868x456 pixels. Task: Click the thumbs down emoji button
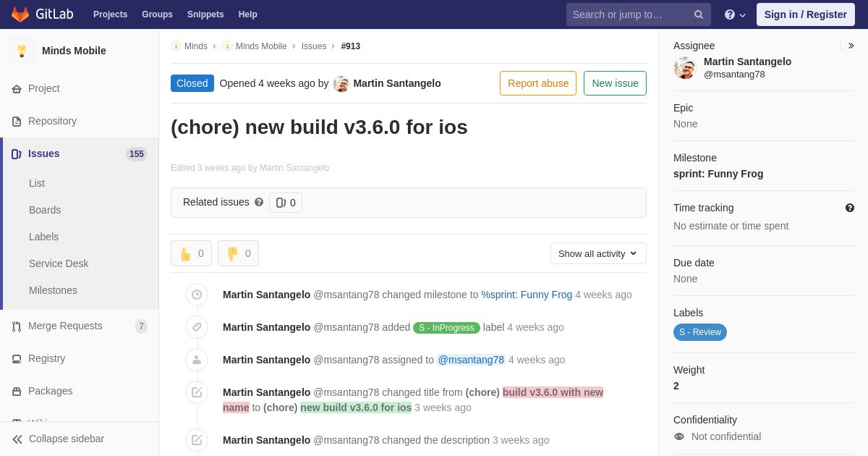click(x=238, y=253)
